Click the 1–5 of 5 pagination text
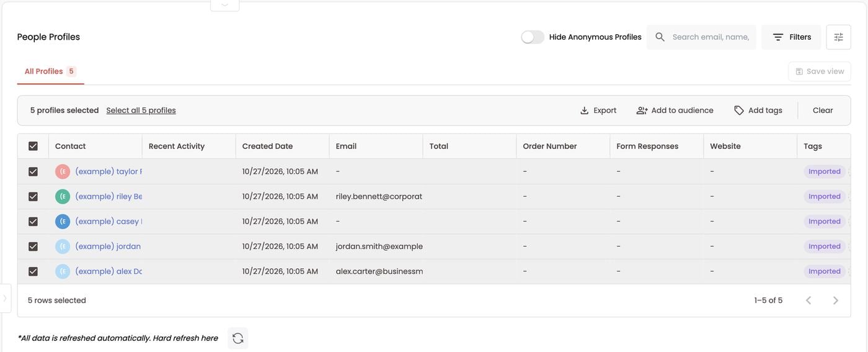The width and height of the screenshot is (868, 352). pos(768,300)
